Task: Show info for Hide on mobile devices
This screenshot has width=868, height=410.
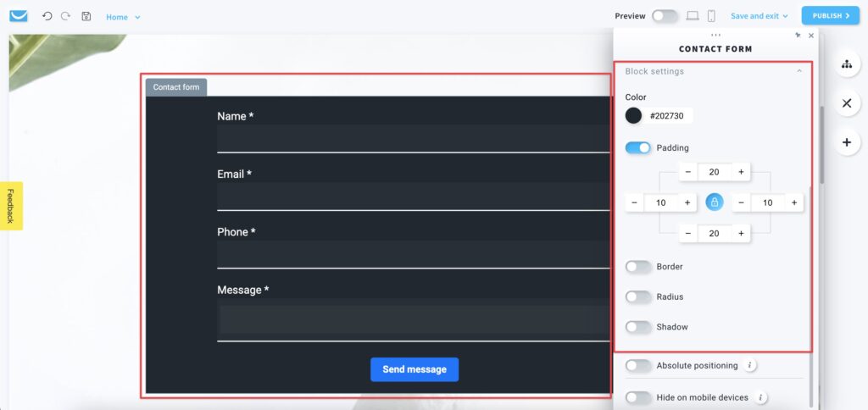Action: click(x=760, y=397)
